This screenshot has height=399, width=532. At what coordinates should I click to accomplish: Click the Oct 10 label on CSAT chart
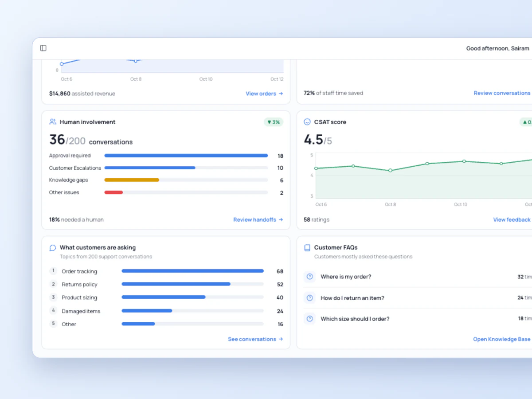point(461,204)
